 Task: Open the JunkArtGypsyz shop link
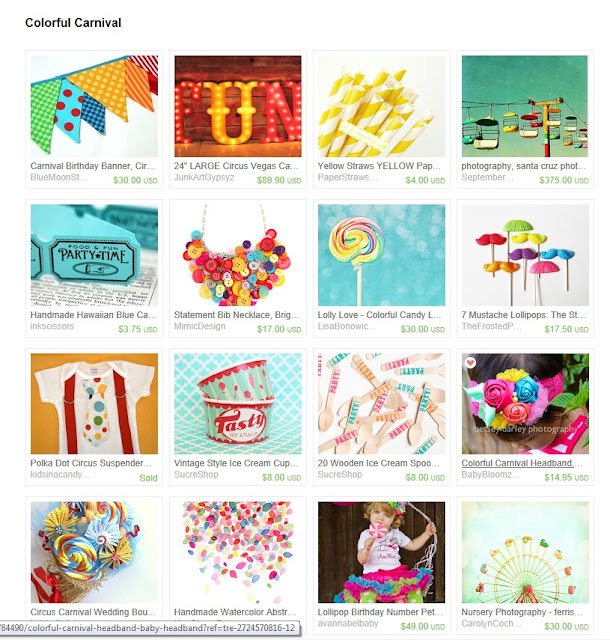(204, 178)
